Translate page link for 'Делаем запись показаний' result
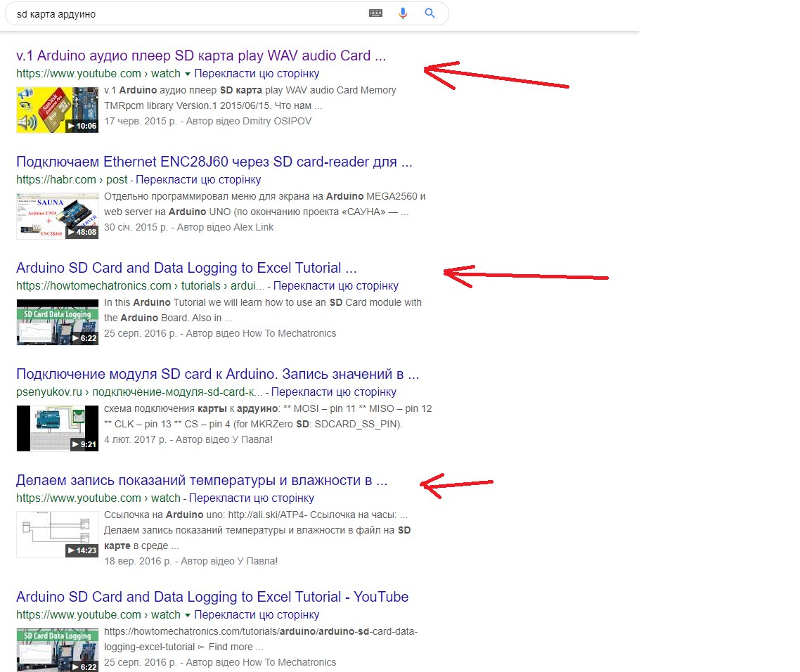Image resolution: width=800 pixels, height=672 pixels. pyautogui.click(x=252, y=498)
